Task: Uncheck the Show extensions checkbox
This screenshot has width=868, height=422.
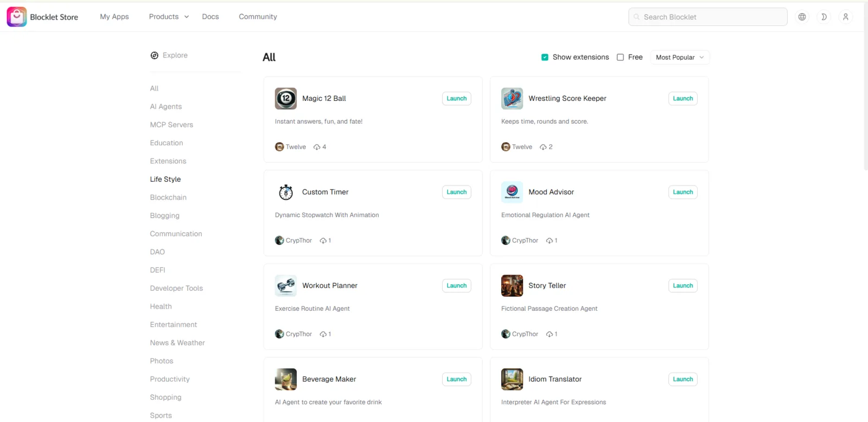Action: pyautogui.click(x=545, y=57)
